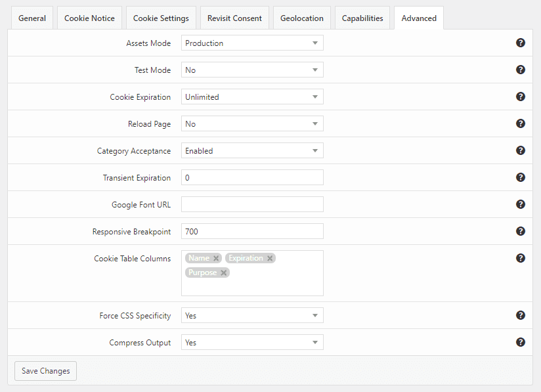The image size is (541, 392).
Task: Remove the Expiration column tag
Action: pyautogui.click(x=270, y=259)
